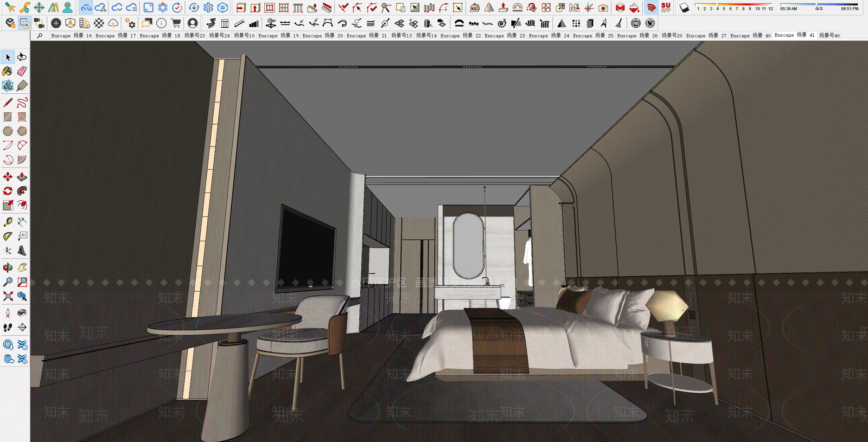Pick the Paint Bucket tool
Viewport: 868px width, 442px height.
coord(8,72)
